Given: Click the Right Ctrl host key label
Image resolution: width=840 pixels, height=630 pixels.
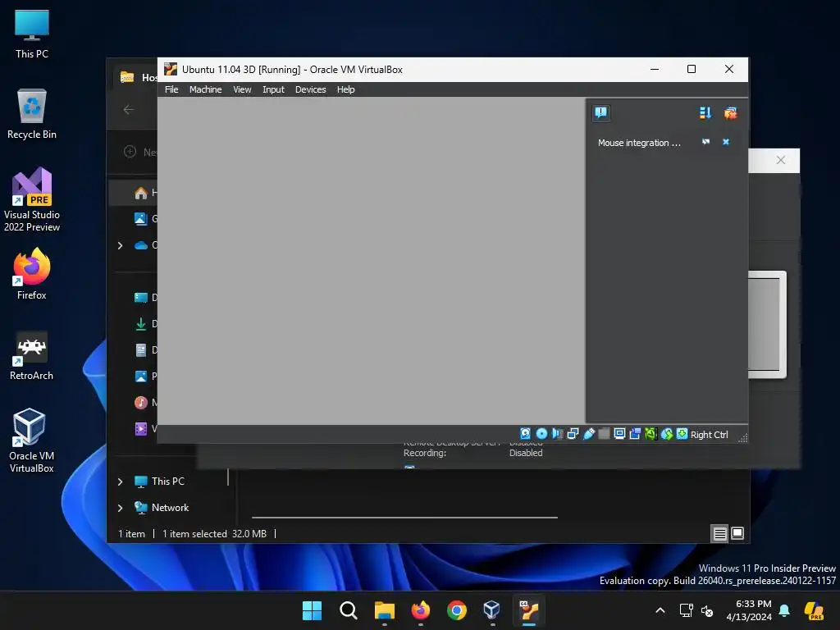Looking at the screenshot, I should point(710,435).
